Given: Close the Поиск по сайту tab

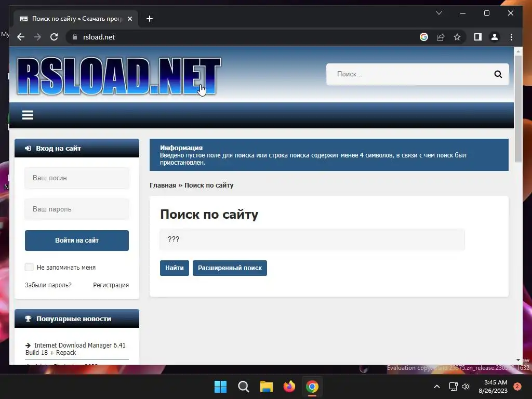Looking at the screenshot, I should [129, 19].
